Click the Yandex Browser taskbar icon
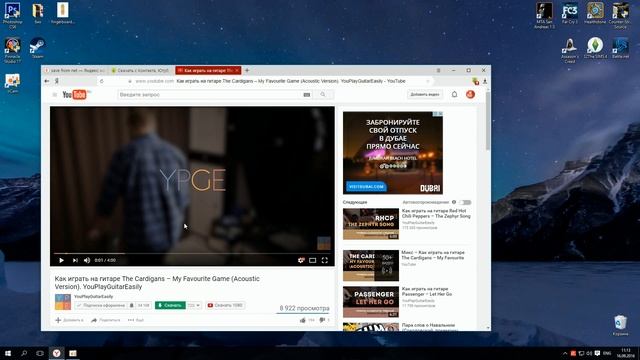The width and height of the screenshot is (640, 360). point(56,353)
